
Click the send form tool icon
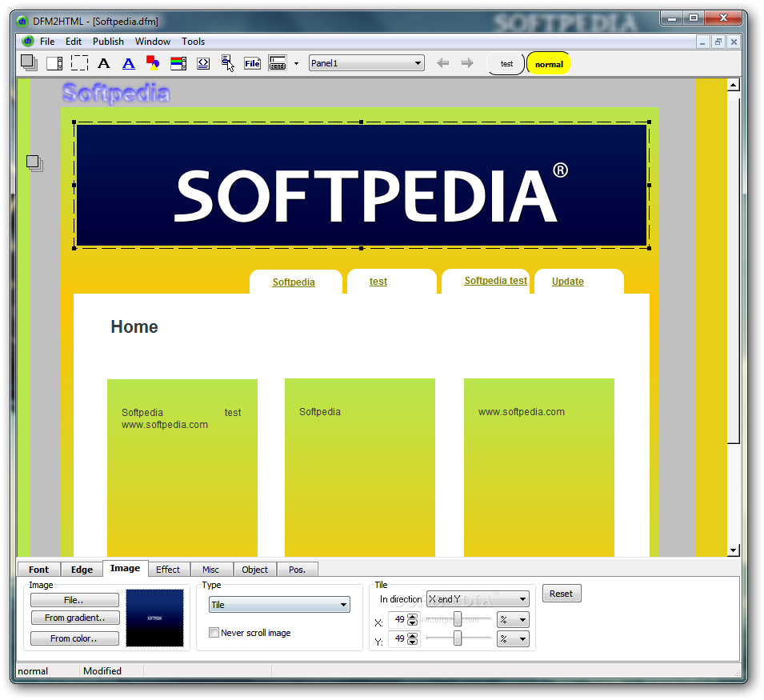pos(278,63)
